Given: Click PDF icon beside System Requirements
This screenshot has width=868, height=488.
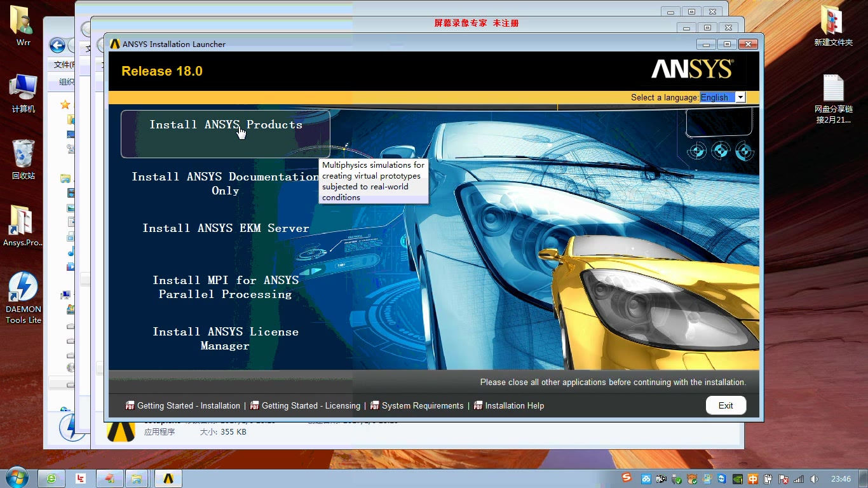Looking at the screenshot, I should 375,405.
